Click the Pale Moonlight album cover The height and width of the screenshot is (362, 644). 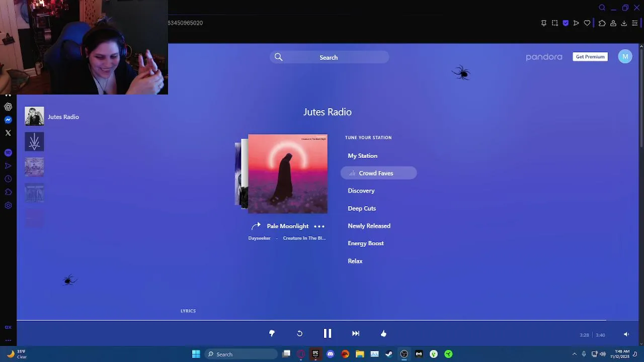(x=288, y=174)
